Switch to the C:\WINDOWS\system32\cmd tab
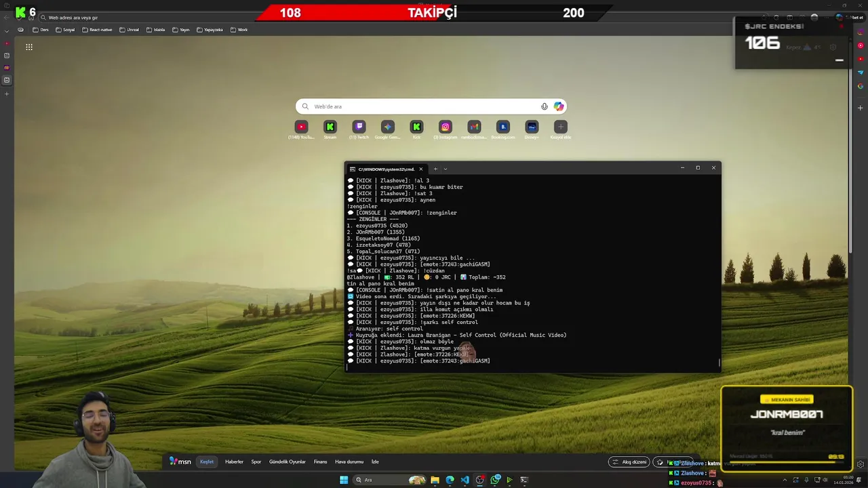 pos(385,169)
